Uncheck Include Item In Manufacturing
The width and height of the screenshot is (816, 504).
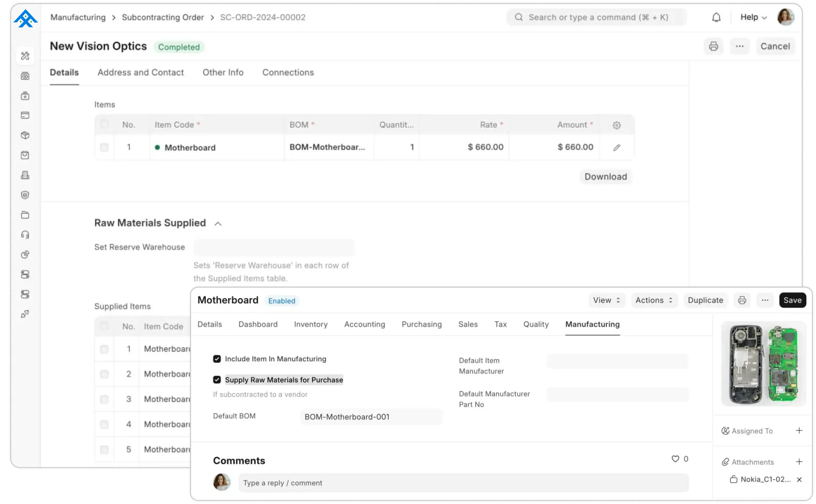[x=217, y=359]
